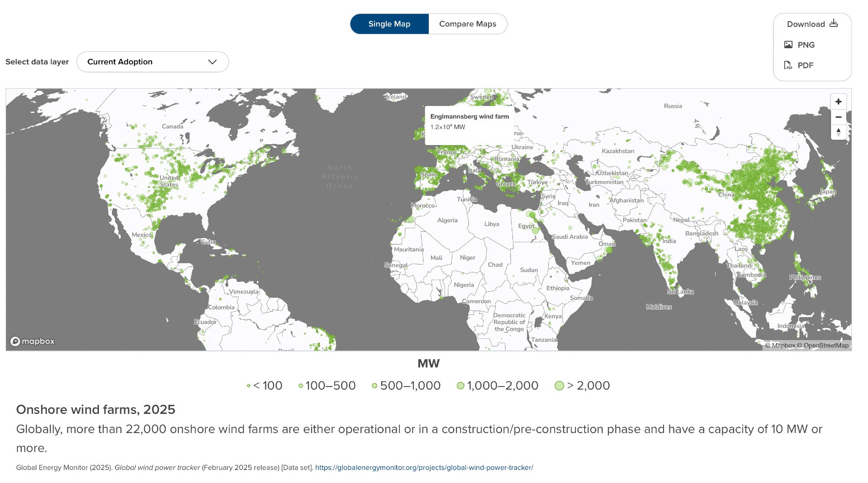Screen dimensions: 868x483
Task: Download map as PDF
Action: pos(805,65)
